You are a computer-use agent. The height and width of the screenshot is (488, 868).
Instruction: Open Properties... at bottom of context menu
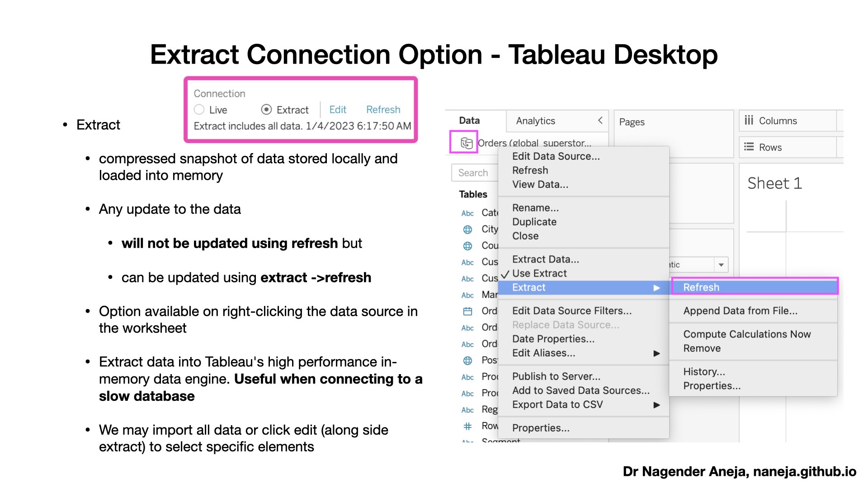(x=541, y=428)
